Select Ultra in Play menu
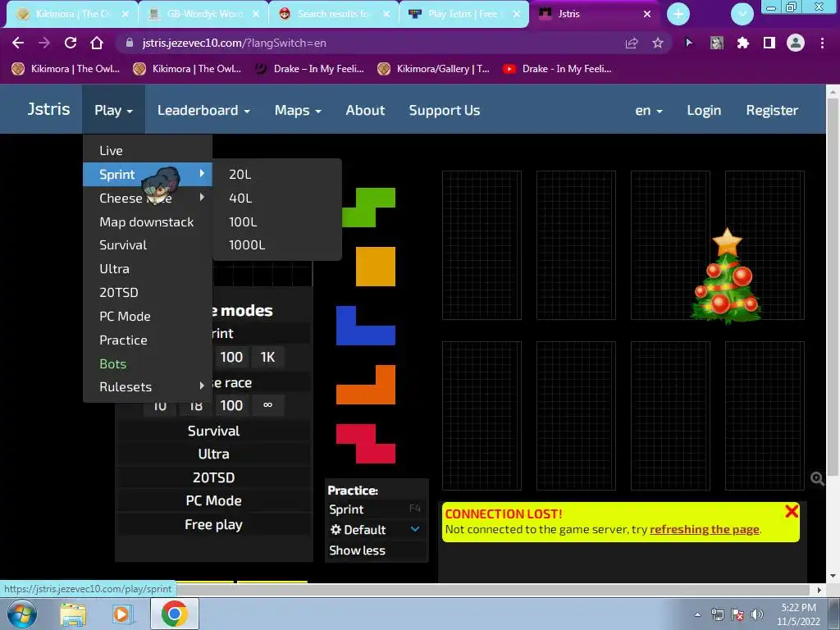Screen dimensions: 840x630 click(x=148, y=268)
